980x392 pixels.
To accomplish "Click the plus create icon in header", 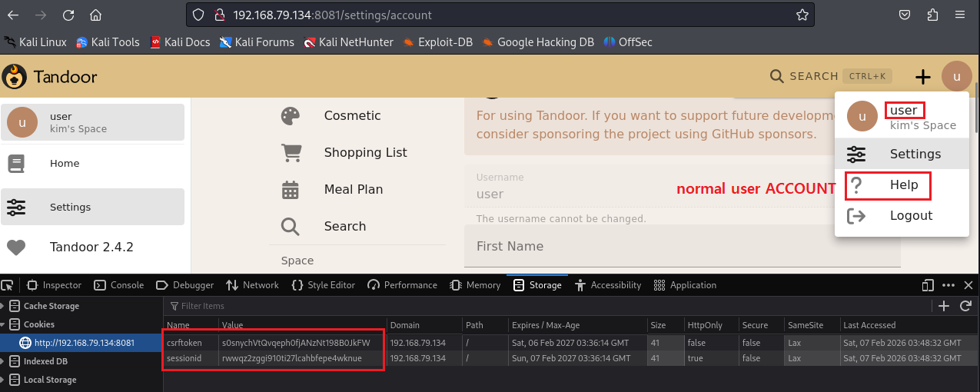I will click(x=923, y=76).
